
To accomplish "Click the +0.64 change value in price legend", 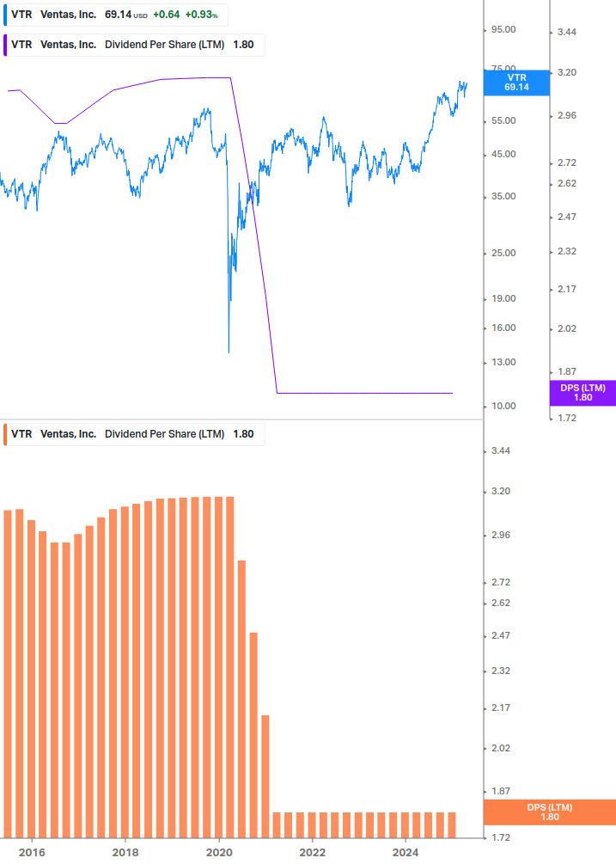I will pos(167,15).
